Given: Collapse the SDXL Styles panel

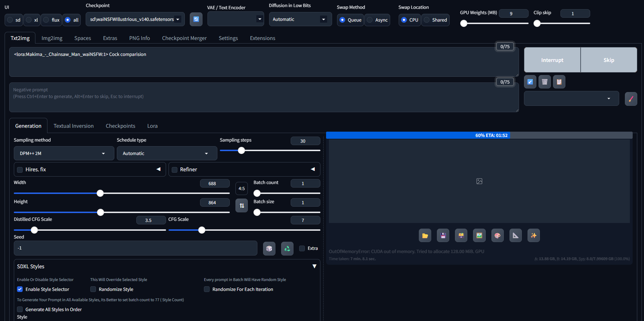Looking at the screenshot, I should pyautogui.click(x=314, y=266).
